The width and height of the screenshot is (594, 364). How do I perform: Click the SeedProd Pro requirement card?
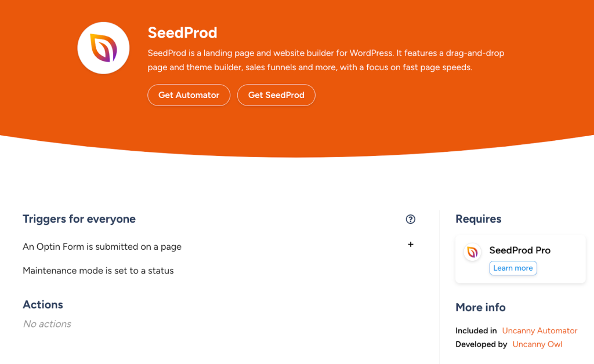pyautogui.click(x=520, y=258)
